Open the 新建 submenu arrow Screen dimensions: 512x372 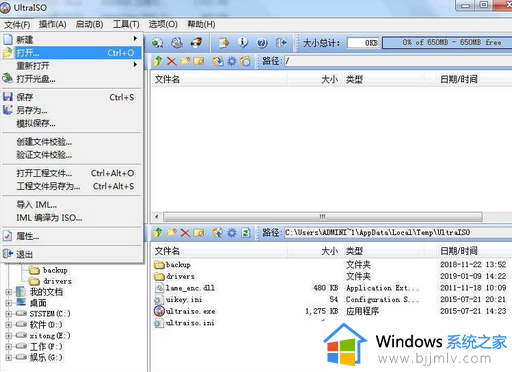(135, 39)
